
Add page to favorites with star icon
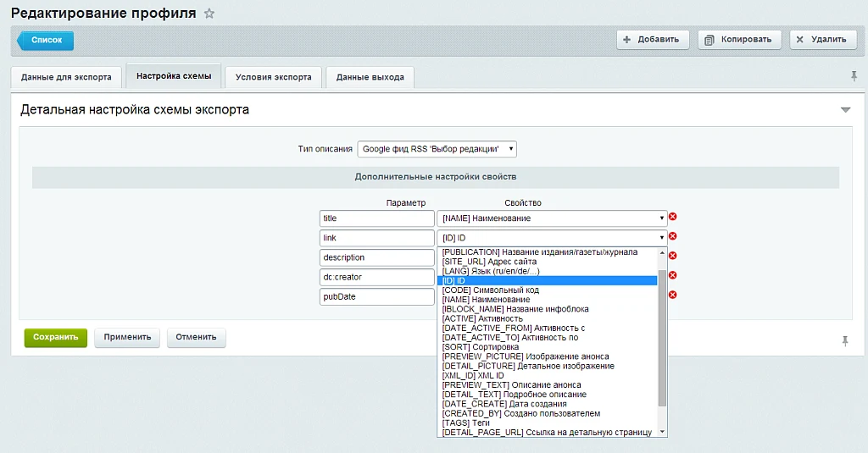(209, 14)
